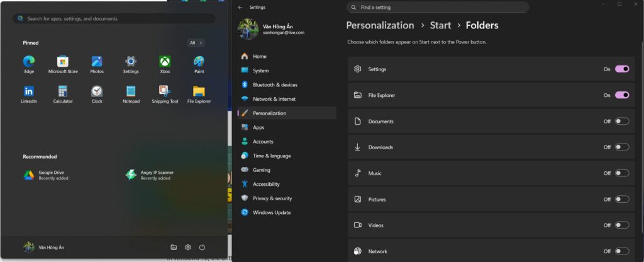Click the Power button icon

click(x=202, y=248)
